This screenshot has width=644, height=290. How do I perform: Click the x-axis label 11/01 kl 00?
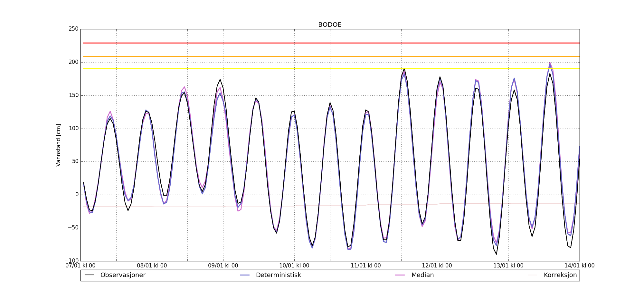tap(366, 266)
